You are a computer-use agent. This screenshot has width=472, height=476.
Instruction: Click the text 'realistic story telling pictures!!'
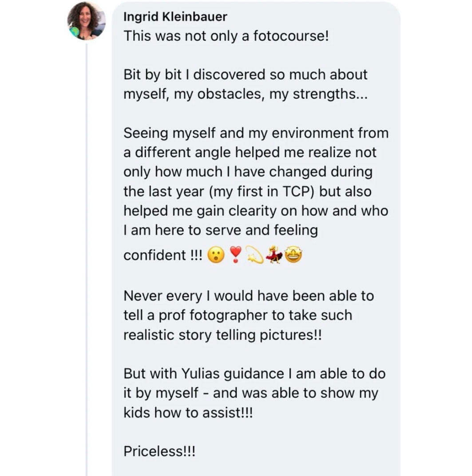point(222,335)
